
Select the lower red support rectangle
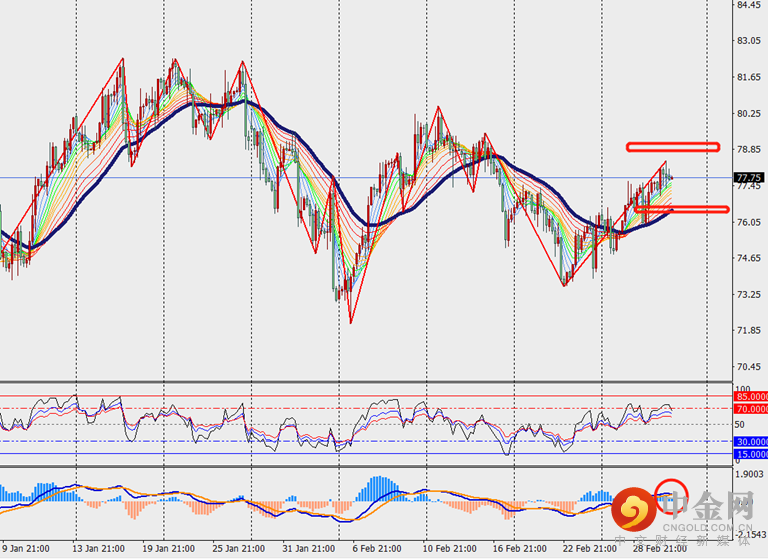point(680,209)
